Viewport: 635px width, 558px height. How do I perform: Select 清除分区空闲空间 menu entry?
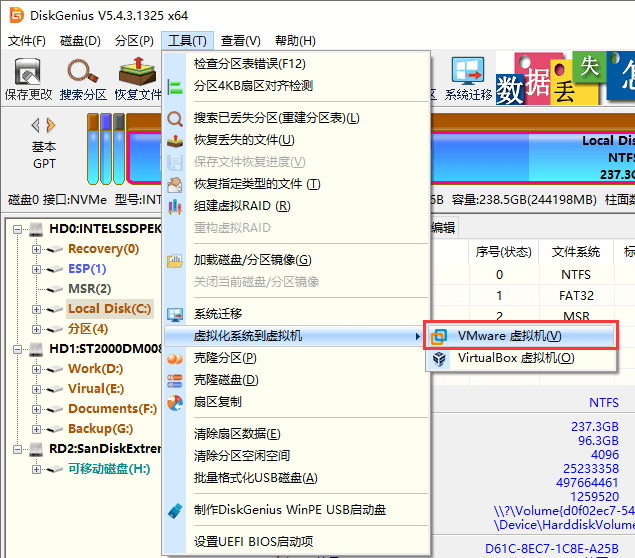point(296,456)
